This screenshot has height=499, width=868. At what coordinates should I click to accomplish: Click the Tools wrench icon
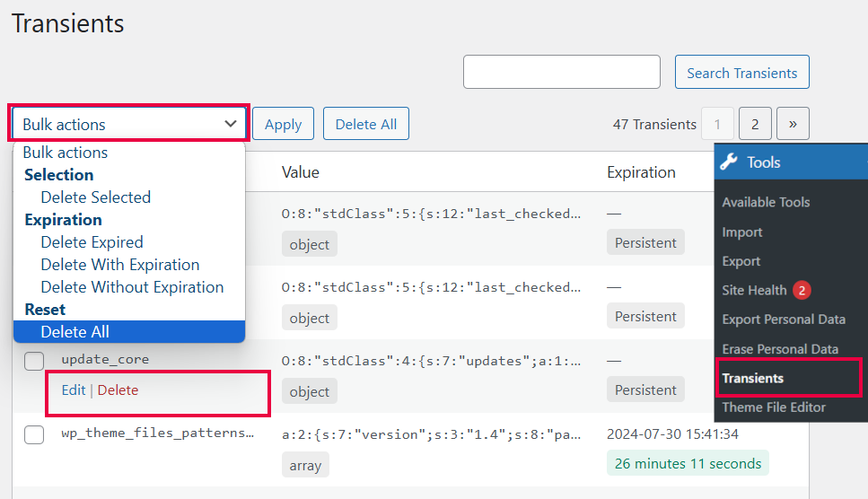point(730,162)
